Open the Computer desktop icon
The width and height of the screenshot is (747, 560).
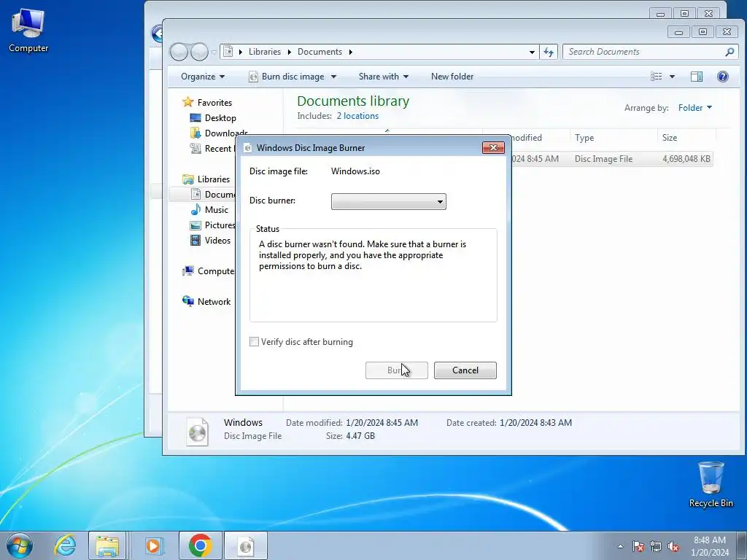(28, 31)
